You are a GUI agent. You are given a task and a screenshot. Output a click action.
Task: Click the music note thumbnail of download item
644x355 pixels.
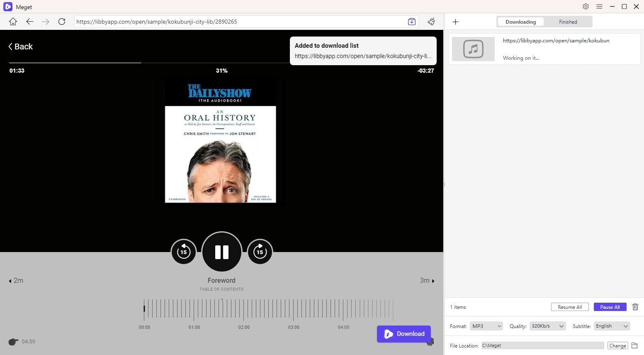coord(473,49)
